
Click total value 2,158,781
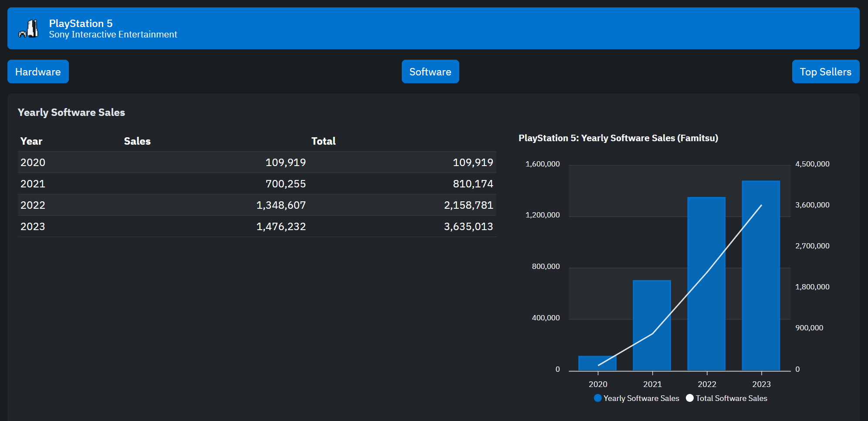pyautogui.click(x=468, y=205)
